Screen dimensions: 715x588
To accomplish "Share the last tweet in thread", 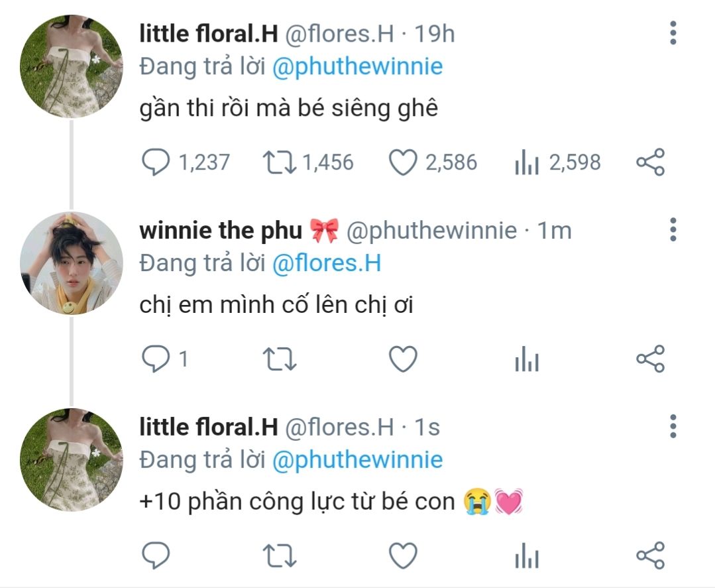I will tap(651, 556).
